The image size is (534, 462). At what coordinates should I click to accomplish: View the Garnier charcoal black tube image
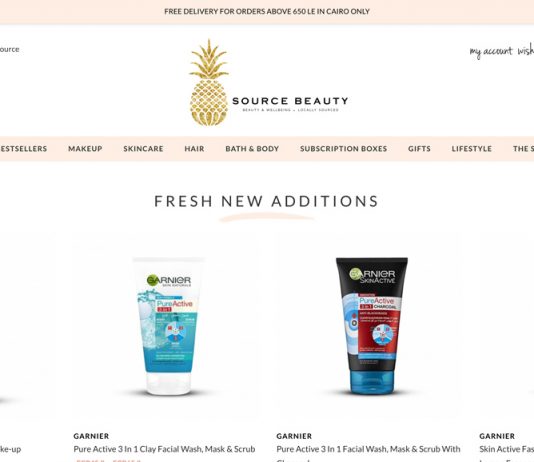[372, 326]
